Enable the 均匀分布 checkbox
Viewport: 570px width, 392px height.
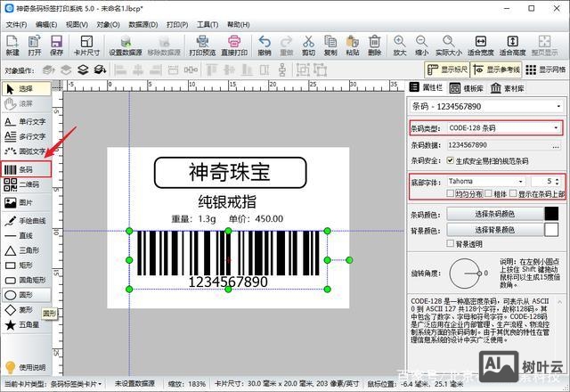(x=450, y=193)
